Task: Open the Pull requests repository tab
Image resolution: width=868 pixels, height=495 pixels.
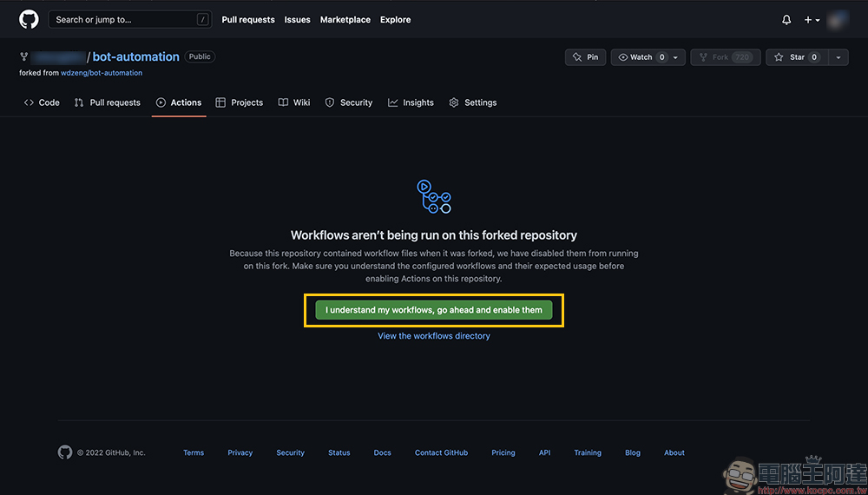Action: click(107, 102)
